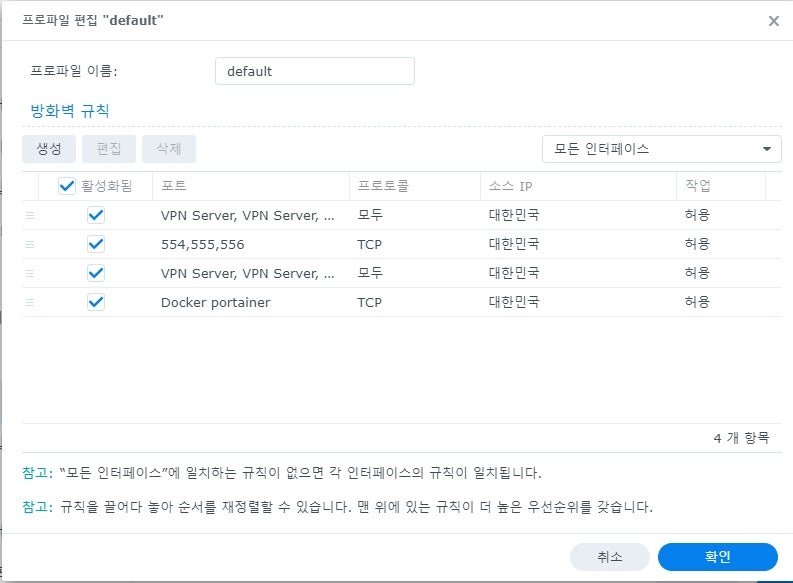Click drag handle of first VPN Server rule

point(30,215)
